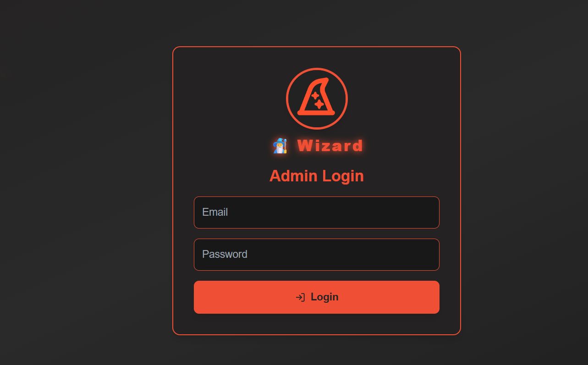This screenshot has height=365, width=588.
Task: Click the Admin Login heading
Action: 317,176
